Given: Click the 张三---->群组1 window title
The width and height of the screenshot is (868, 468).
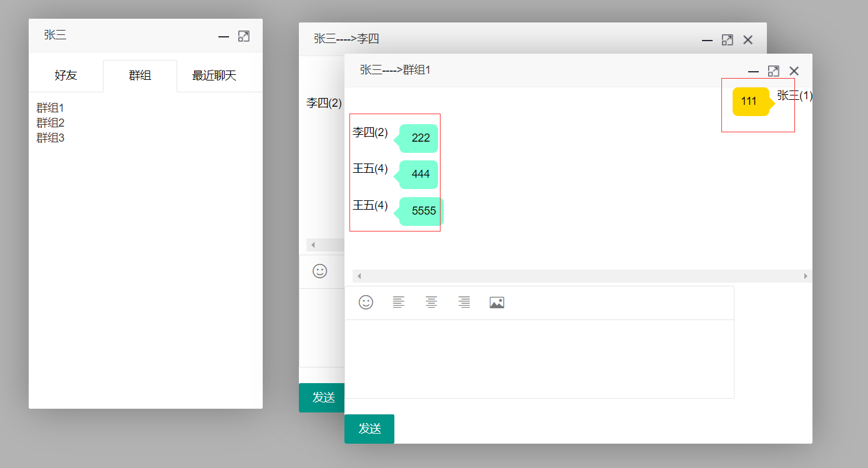Looking at the screenshot, I should [x=395, y=70].
